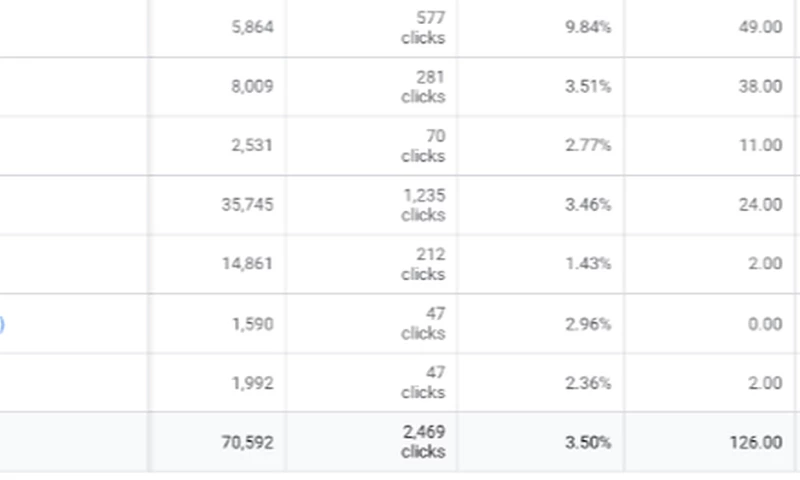This screenshot has width=800, height=480.
Task: Select the 577 clicks cell
Action: click(x=423, y=28)
